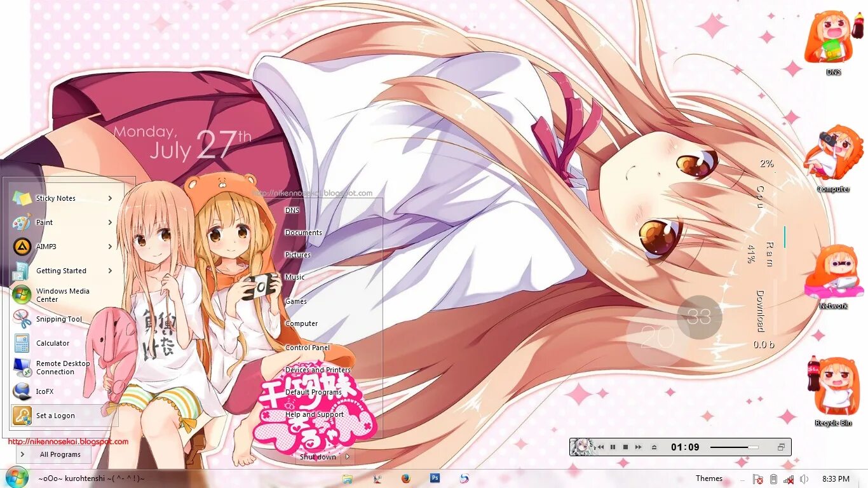868x488 pixels.
Task: Open DNS in the Start menu right pane
Action: pos(292,210)
